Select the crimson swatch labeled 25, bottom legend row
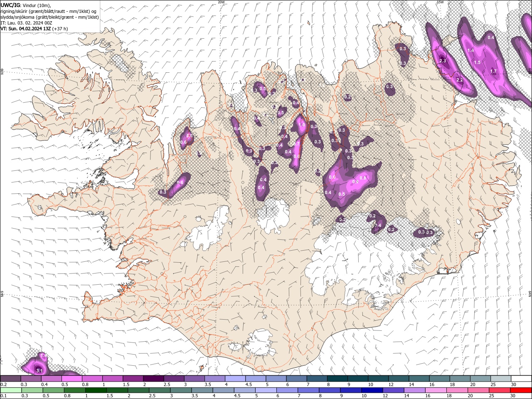 coord(500,390)
